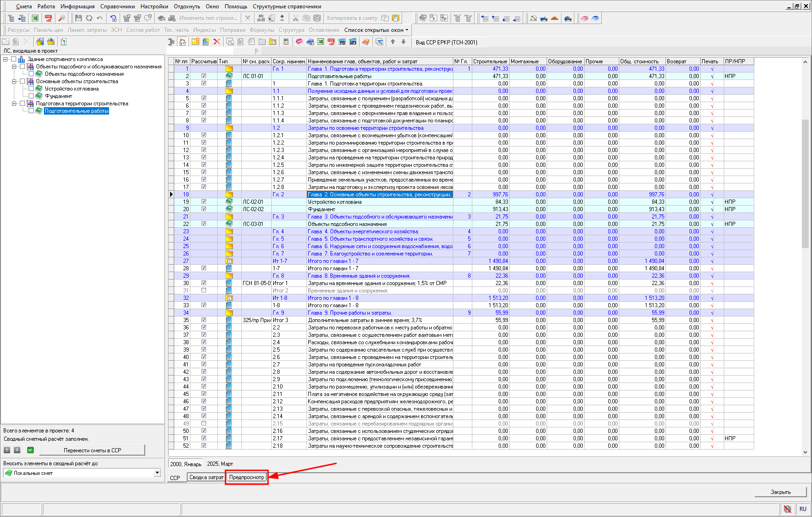Click the PDF export icon in top toolbar
Screen dimensions: 812x517
[48, 18]
